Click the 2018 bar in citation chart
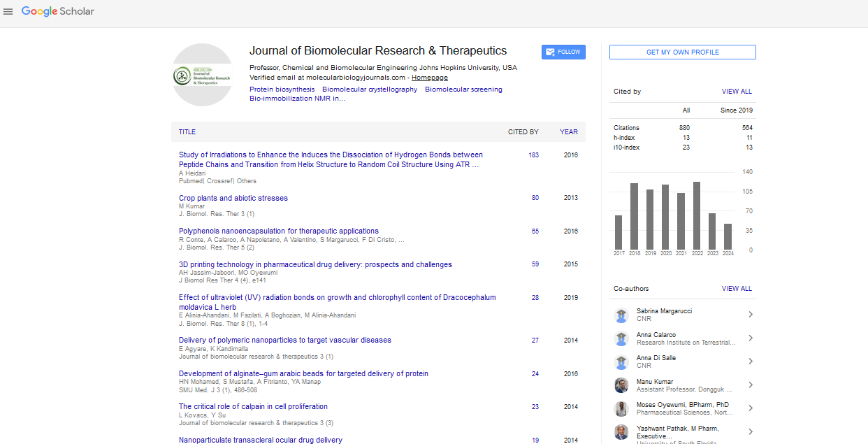 (635, 216)
